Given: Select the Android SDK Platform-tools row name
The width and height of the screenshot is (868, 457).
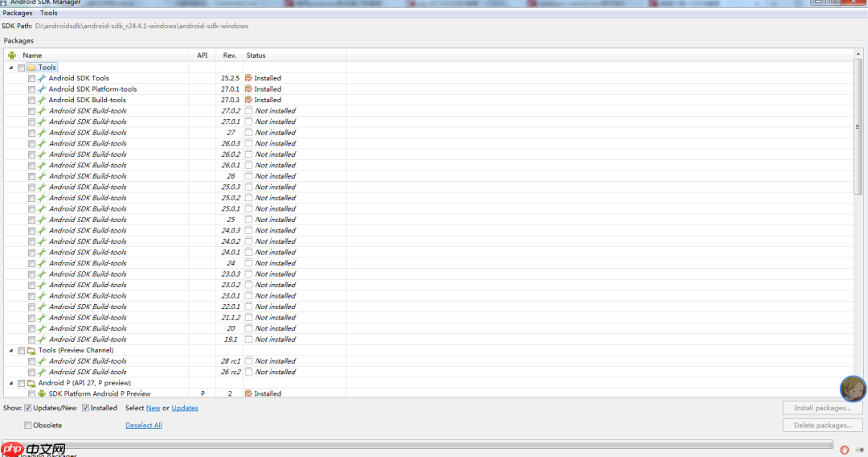Looking at the screenshot, I should pyautogui.click(x=92, y=89).
